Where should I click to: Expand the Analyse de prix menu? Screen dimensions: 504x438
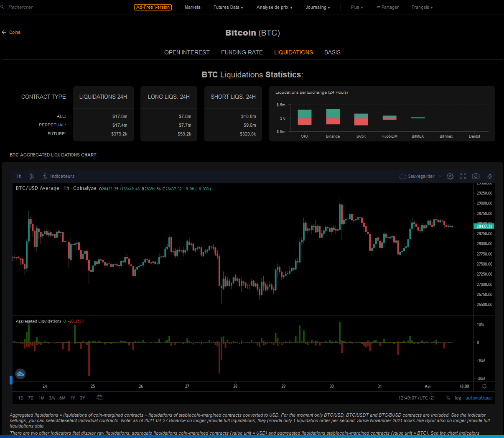[275, 7]
